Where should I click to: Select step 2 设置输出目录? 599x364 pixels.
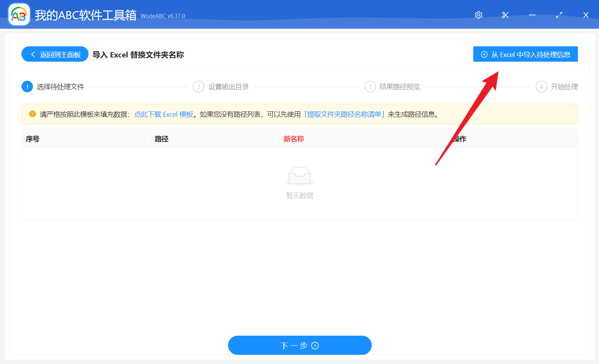pyautogui.click(x=221, y=87)
